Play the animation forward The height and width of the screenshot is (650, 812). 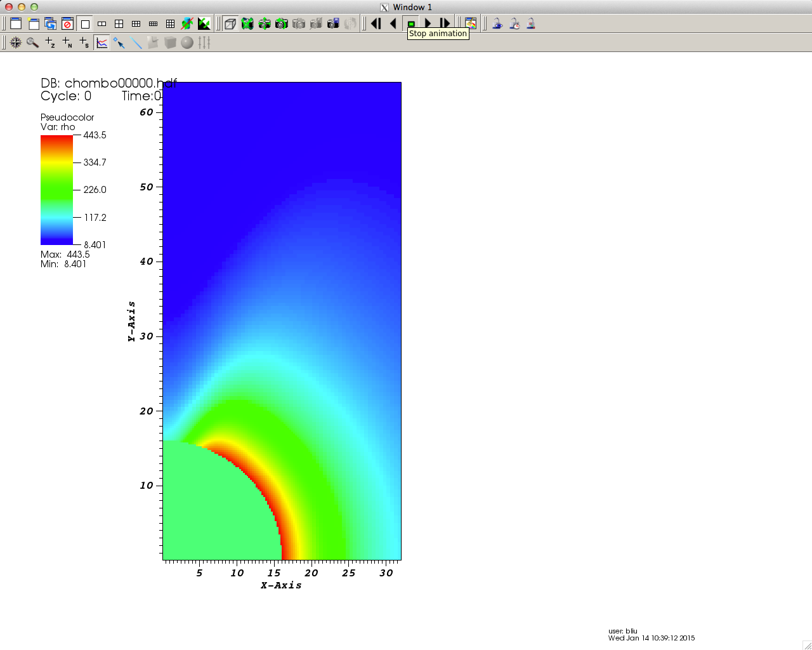[x=428, y=23]
